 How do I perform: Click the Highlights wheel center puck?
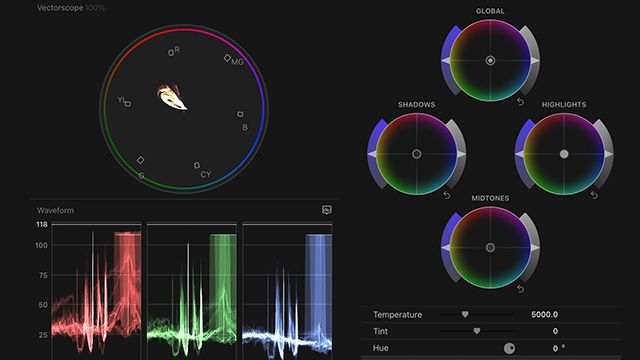pos(564,154)
